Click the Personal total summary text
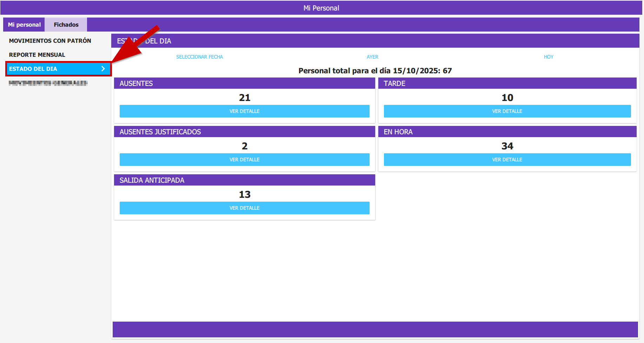 click(x=375, y=71)
